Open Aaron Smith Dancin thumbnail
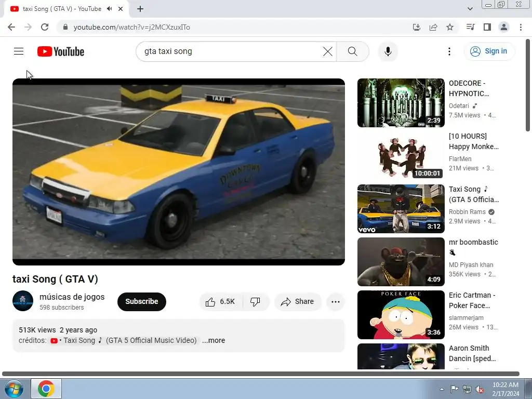 coord(401,356)
